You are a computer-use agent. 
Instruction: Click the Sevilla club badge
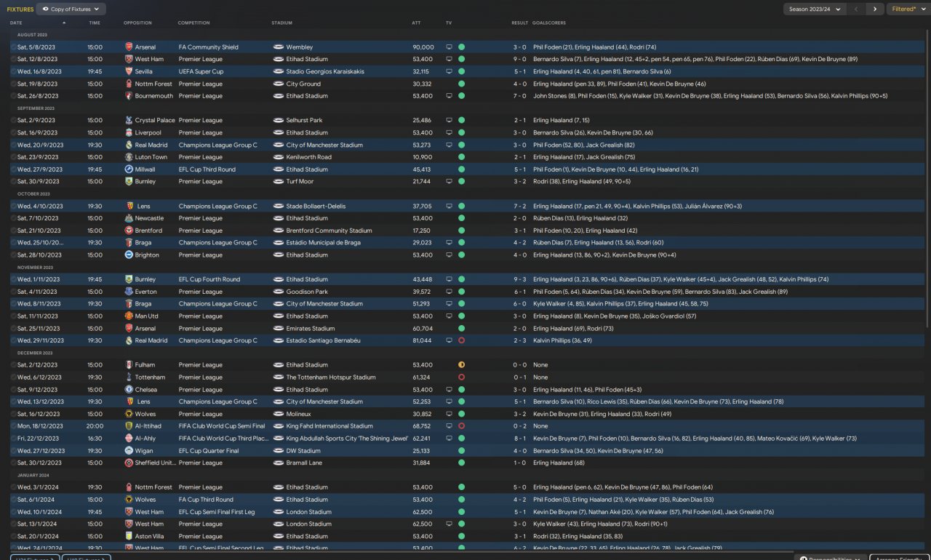pos(129,71)
